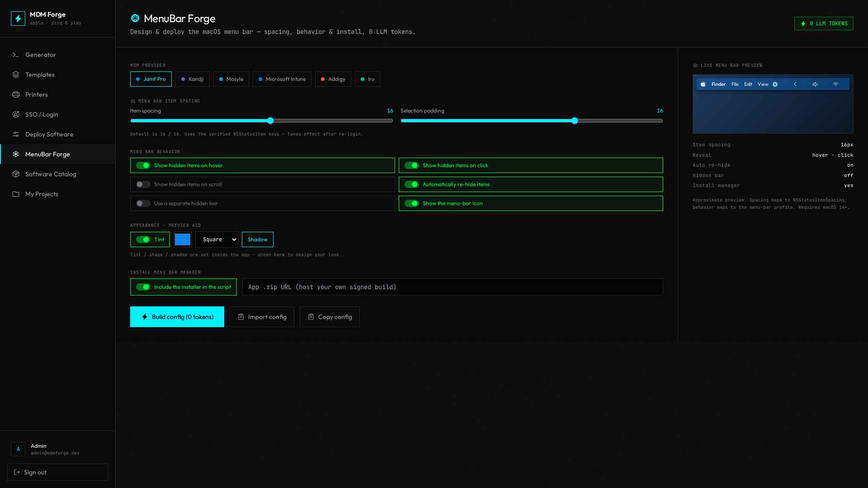868x488 pixels.
Task: Click the App .zip URL input field
Action: point(453,287)
